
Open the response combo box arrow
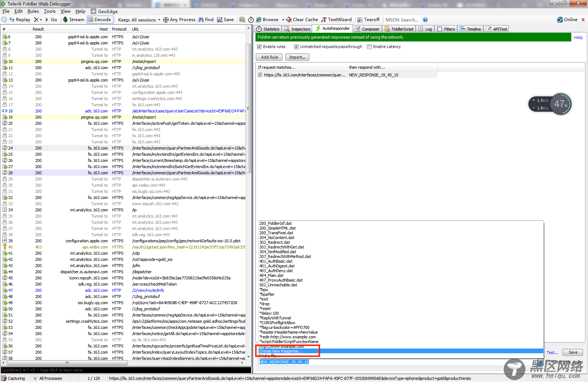pyautogui.click(x=540, y=362)
